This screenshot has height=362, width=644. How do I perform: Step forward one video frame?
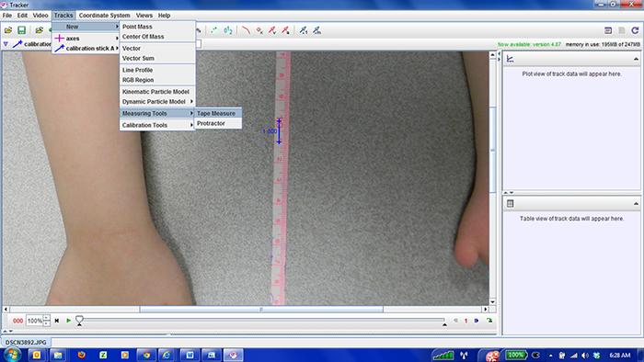coord(477,321)
